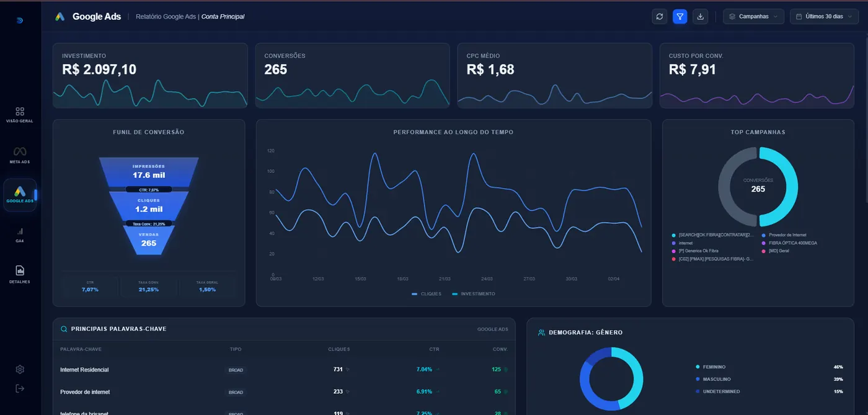Screen dimensions: 868x415
Task: Click the Impressões 17.6 mil funnel stage
Action: (149, 172)
